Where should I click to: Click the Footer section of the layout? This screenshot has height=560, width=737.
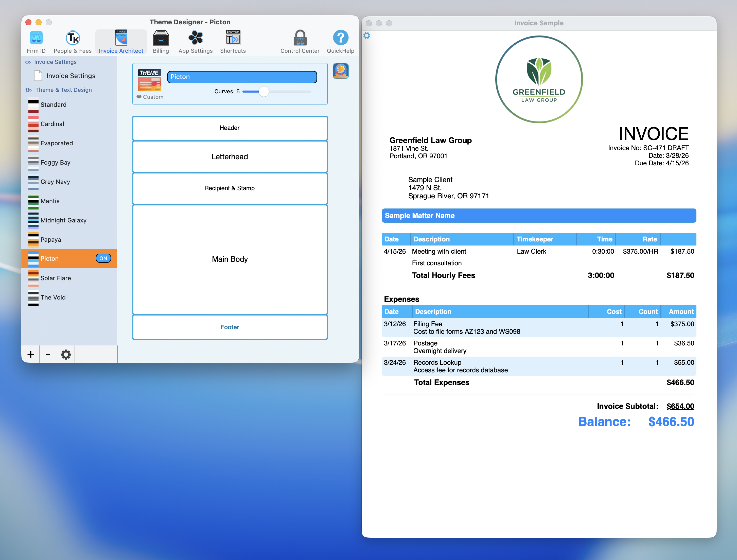click(x=230, y=327)
